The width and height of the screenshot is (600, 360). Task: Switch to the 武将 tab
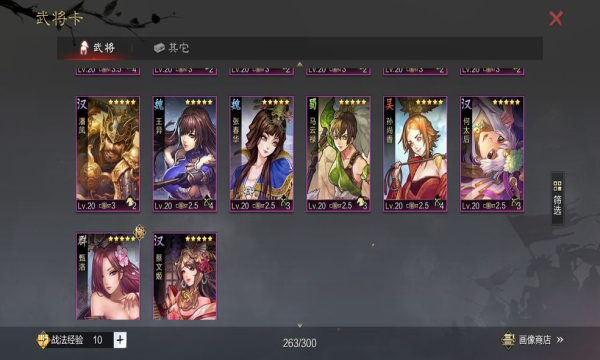point(97,48)
